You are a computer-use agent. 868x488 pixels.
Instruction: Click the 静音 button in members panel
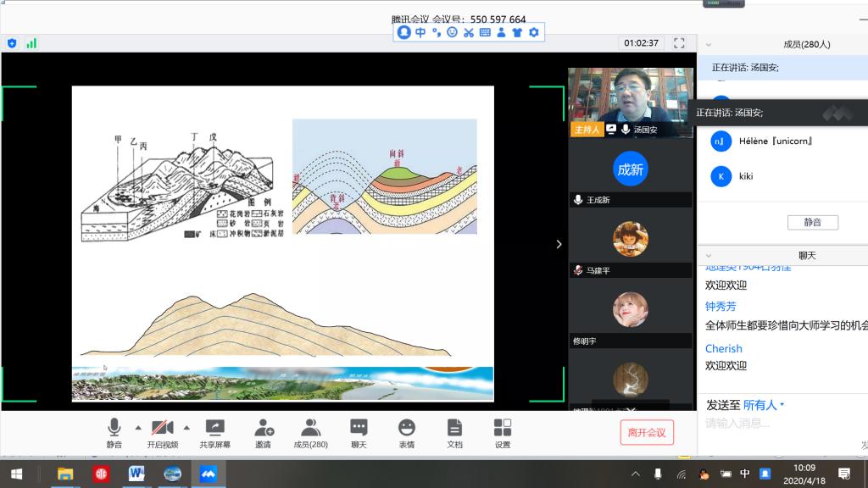tap(812, 222)
